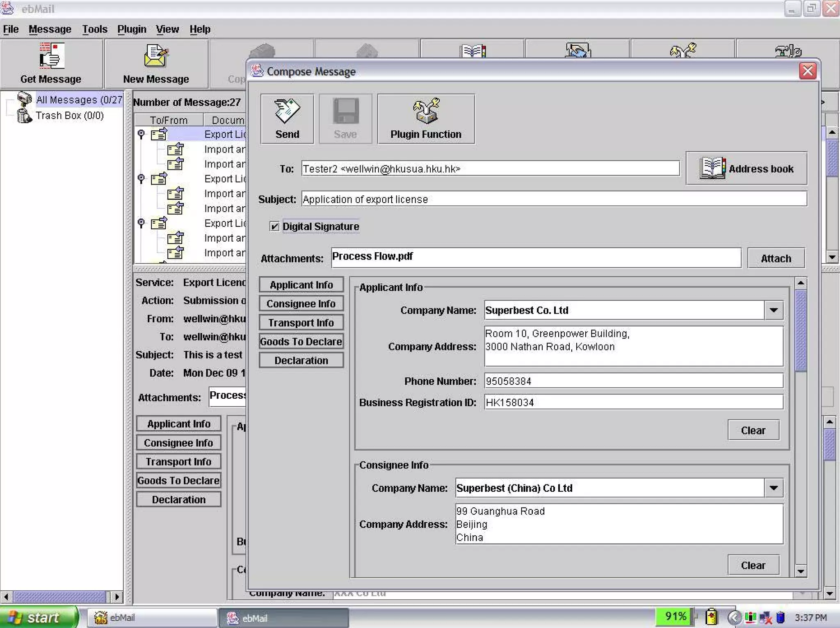Click the Attach button

point(776,258)
